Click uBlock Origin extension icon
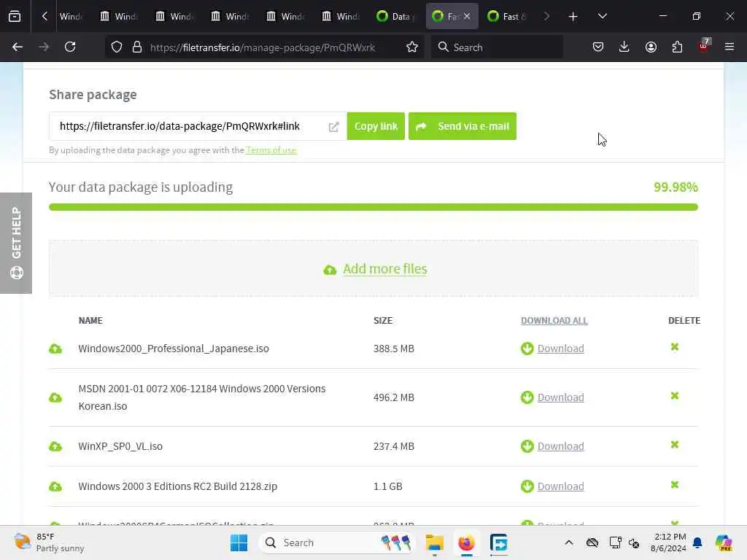Screen dimensions: 747x560 coord(704,46)
